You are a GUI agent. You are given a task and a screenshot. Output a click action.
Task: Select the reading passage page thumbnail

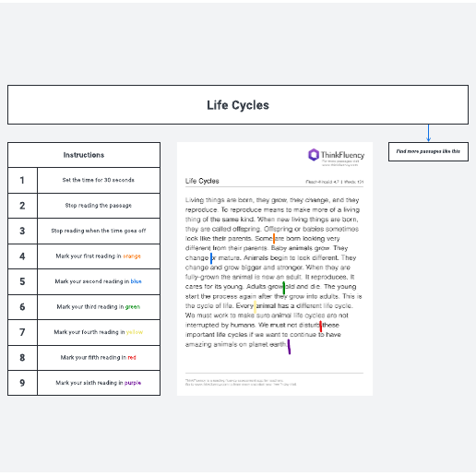point(275,268)
